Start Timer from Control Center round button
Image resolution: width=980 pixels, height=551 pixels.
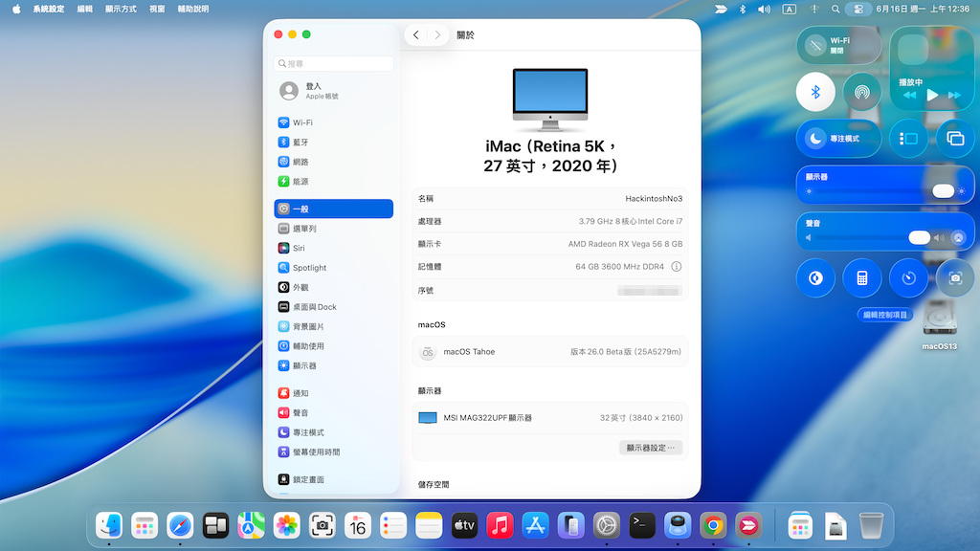pyautogui.click(x=909, y=278)
